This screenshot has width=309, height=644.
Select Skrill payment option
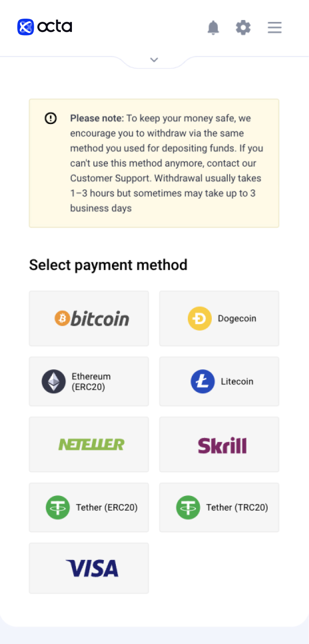[x=219, y=444]
